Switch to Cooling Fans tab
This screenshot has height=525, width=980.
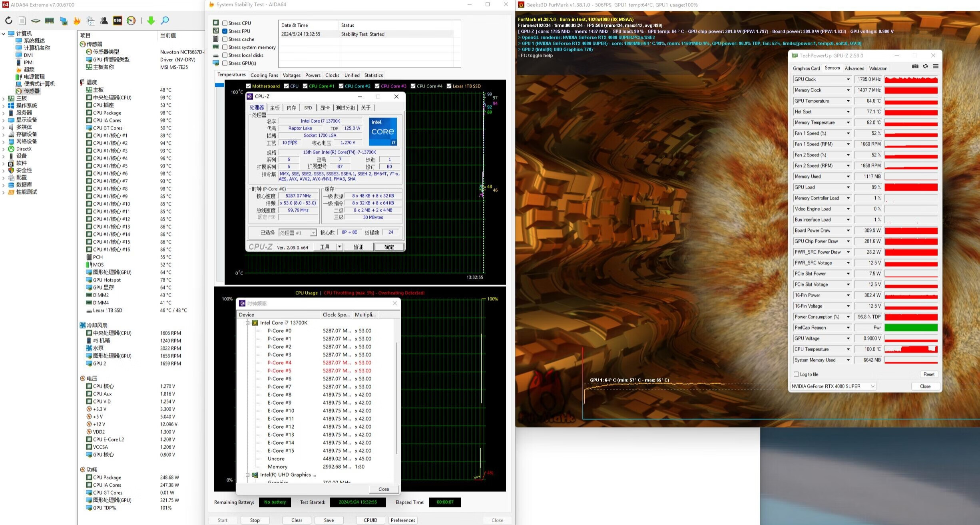coord(264,75)
